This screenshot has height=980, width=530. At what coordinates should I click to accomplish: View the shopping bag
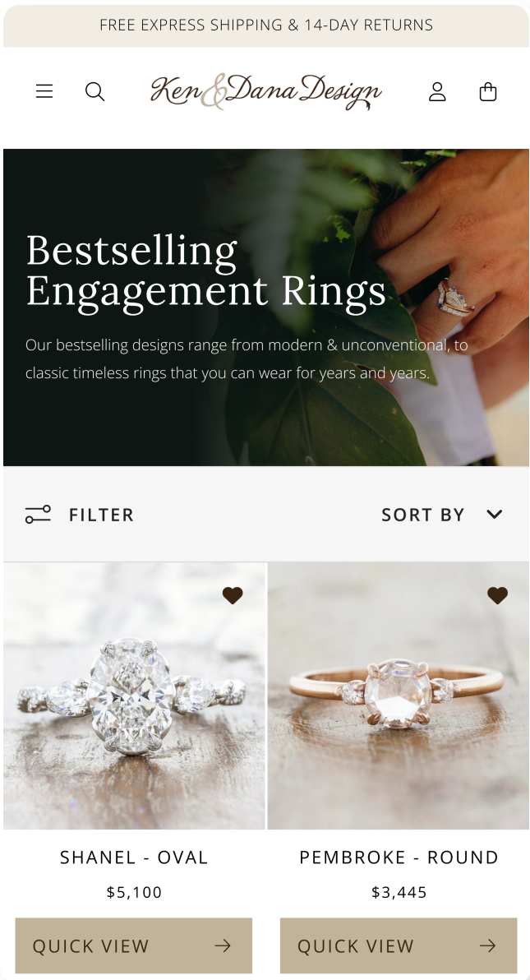tap(487, 91)
